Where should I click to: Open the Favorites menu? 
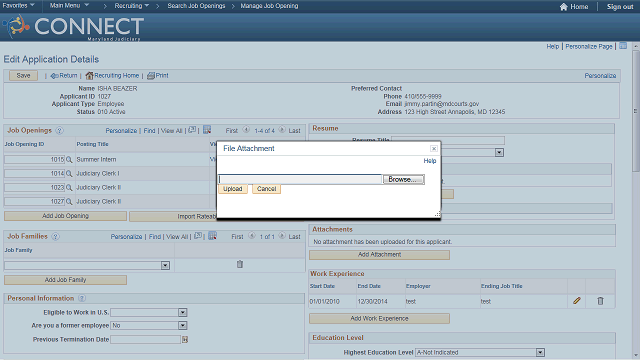pos(18,6)
